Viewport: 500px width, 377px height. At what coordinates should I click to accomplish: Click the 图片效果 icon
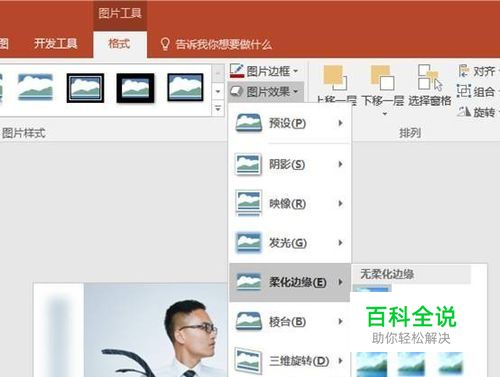(237, 91)
